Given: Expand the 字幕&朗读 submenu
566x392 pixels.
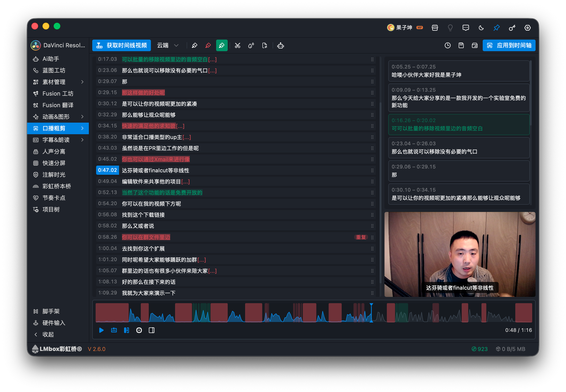Looking at the screenshot, I should [82, 140].
